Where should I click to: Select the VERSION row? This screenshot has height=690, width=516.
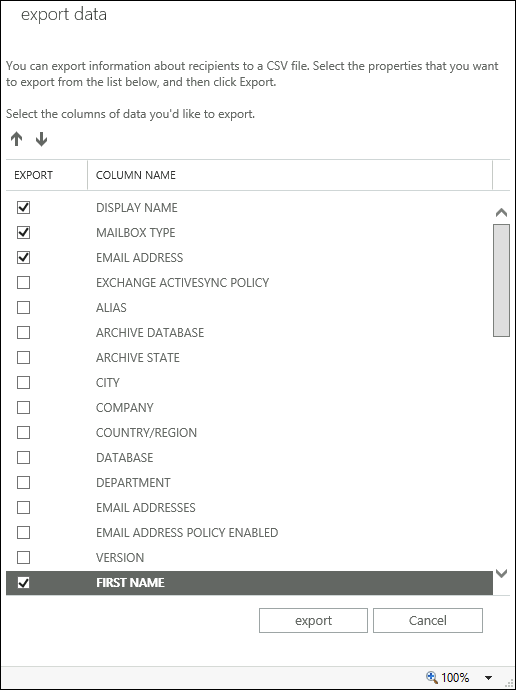coord(249,558)
